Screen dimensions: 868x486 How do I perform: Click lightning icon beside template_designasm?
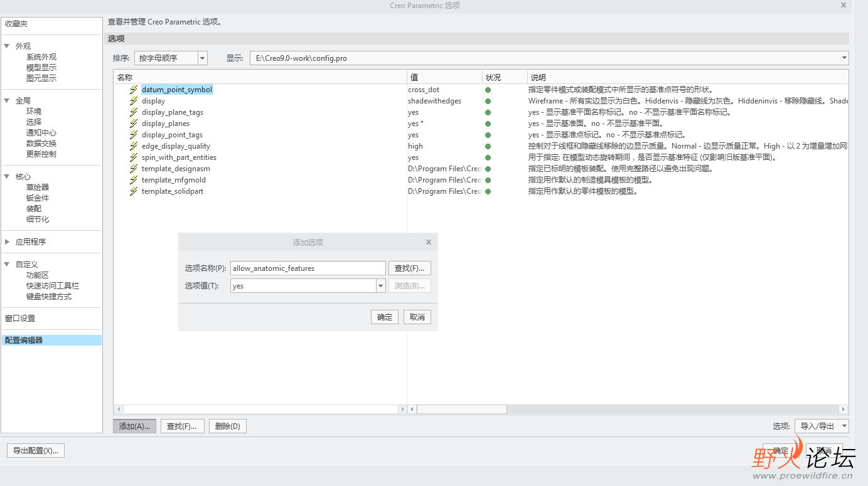133,169
